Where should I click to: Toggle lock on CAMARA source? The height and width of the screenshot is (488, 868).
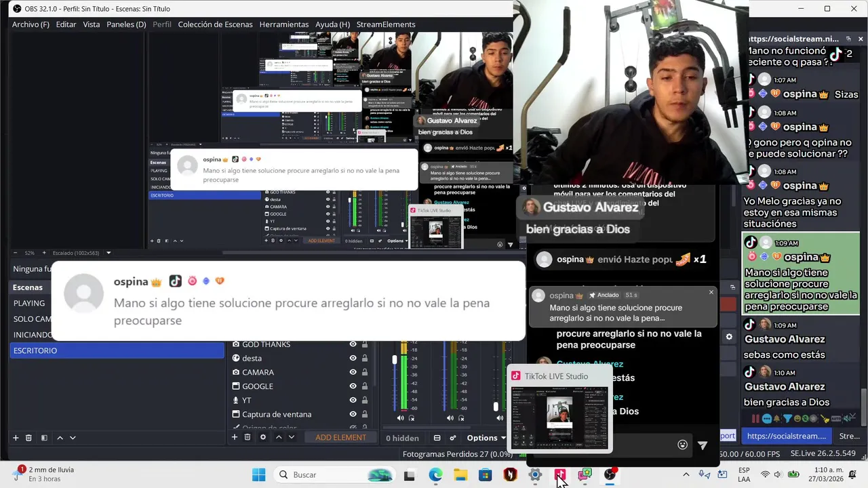pos(364,372)
